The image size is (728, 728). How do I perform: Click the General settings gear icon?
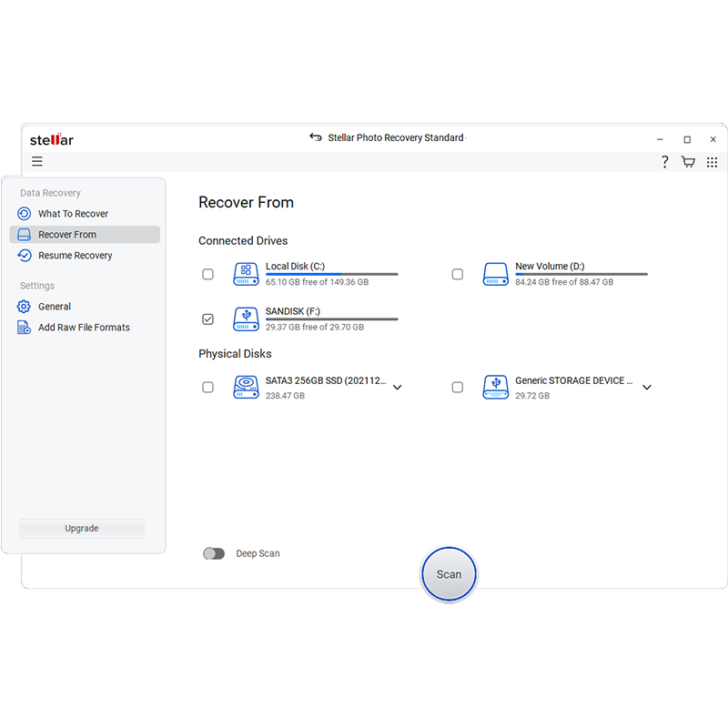click(25, 307)
